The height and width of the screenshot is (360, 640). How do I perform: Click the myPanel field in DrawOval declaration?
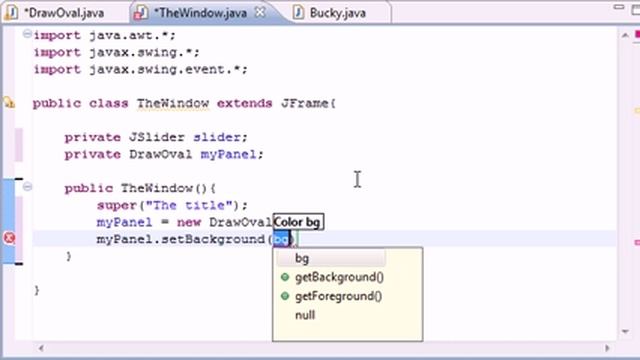pyautogui.click(x=228, y=154)
